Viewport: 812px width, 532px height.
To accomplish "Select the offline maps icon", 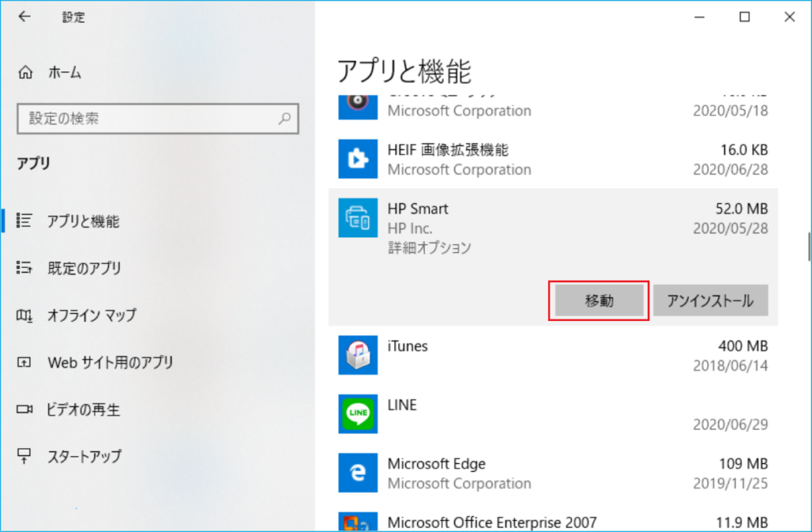I will pos(25,315).
